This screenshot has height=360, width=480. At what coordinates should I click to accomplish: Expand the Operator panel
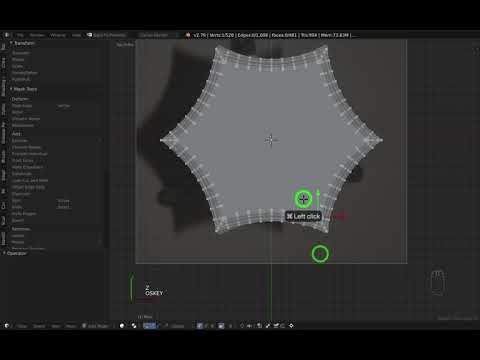pos(15,253)
